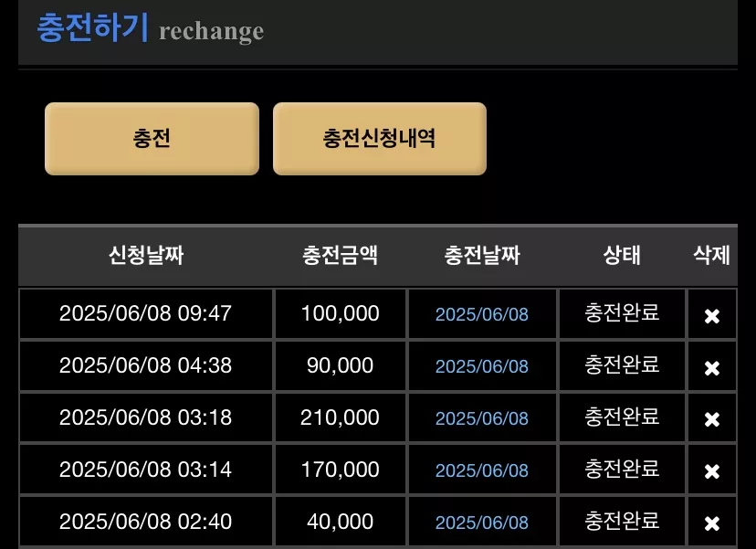
Task: Delete the 03:14 recharge entry
Action: click(711, 471)
